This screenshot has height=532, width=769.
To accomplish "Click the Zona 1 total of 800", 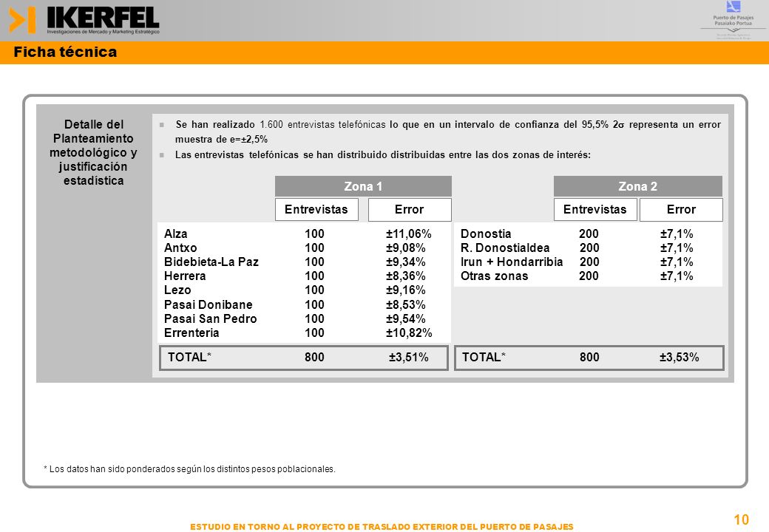I will click(x=314, y=358).
